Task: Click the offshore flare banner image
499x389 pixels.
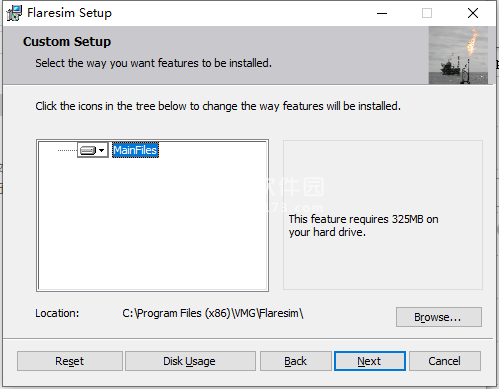Action: (458, 55)
